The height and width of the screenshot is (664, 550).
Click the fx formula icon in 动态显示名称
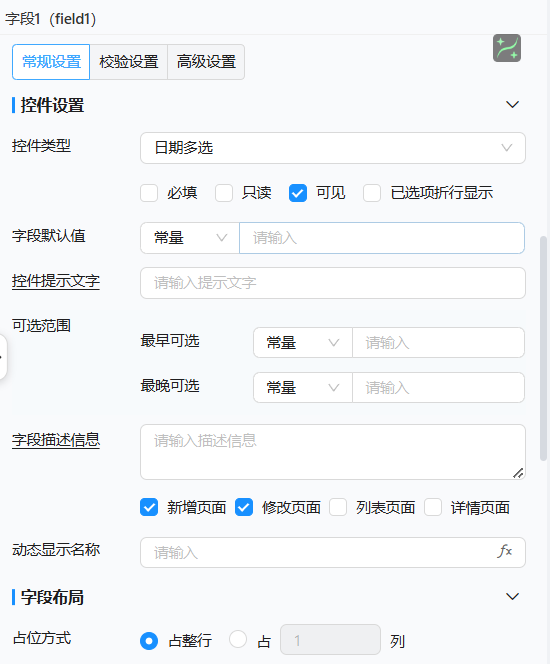tap(505, 551)
